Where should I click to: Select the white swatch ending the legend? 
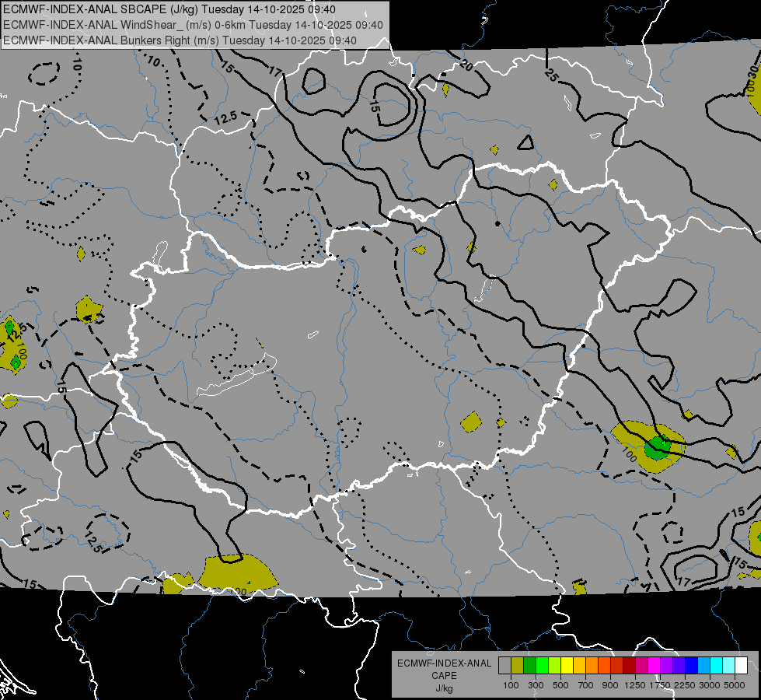(x=741, y=665)
